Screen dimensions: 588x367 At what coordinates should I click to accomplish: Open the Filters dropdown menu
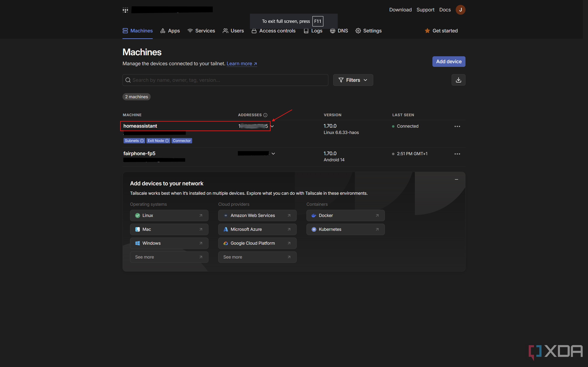point(353,80)
